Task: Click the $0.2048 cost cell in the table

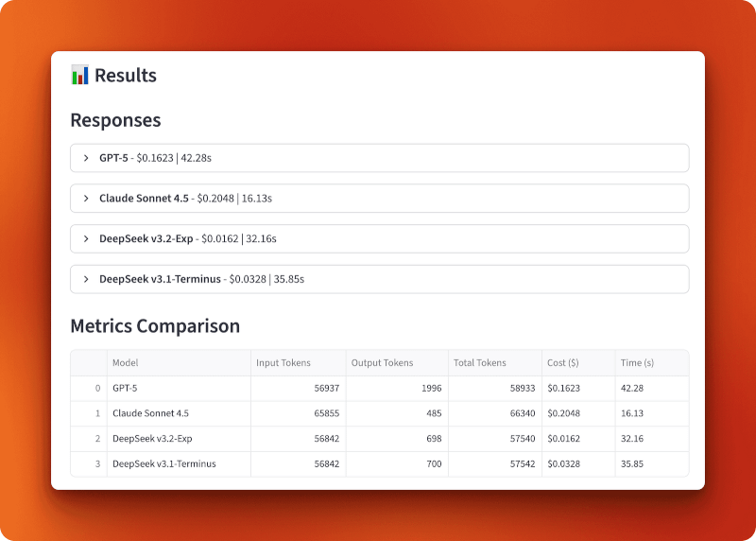Action: pos(578,413)
